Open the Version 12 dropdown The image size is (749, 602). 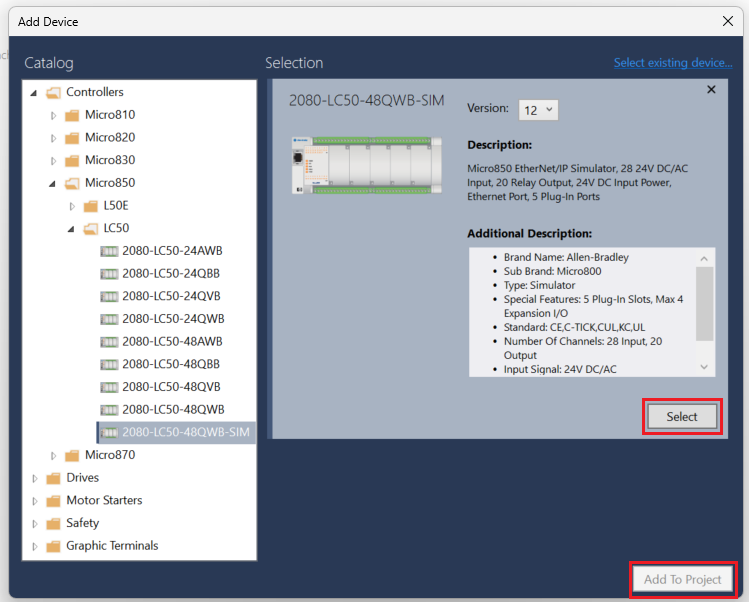point(538,110)
